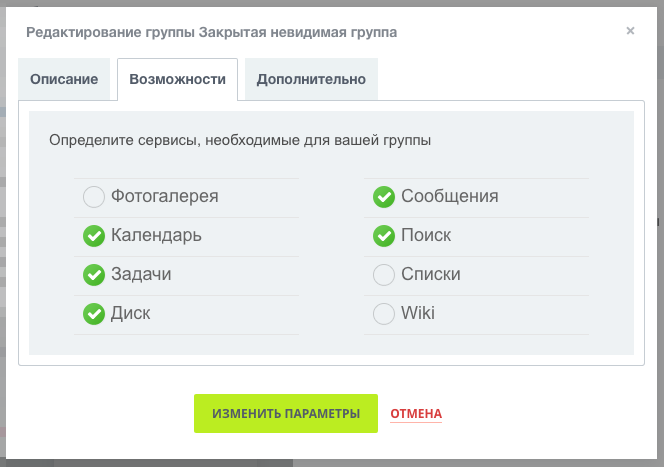
Task: Close the group editing dialog
Action: tap(630, 31)
